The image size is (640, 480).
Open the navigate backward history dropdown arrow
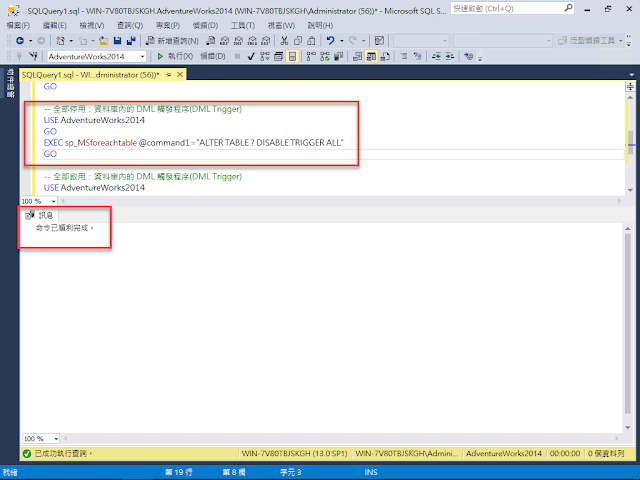[30, 40]
